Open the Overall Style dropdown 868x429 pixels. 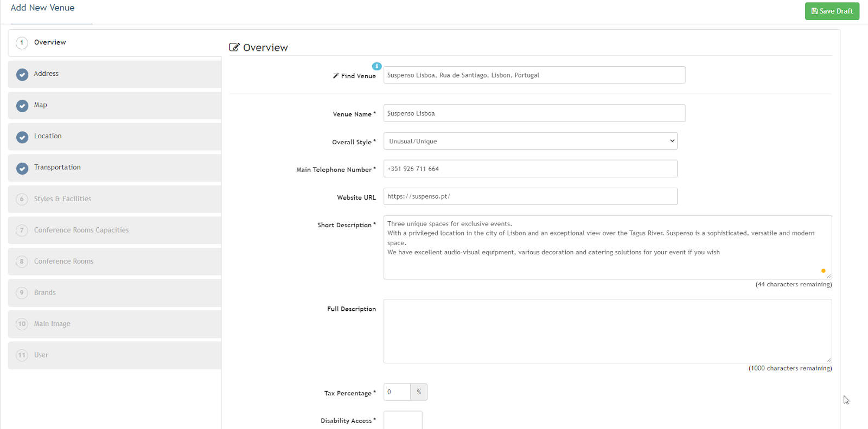click(x=530, y=141)
